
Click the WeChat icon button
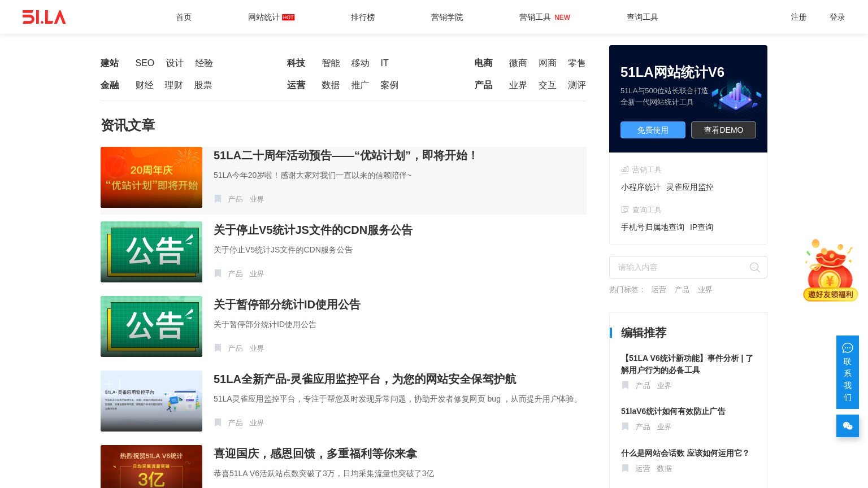point(848,426)
